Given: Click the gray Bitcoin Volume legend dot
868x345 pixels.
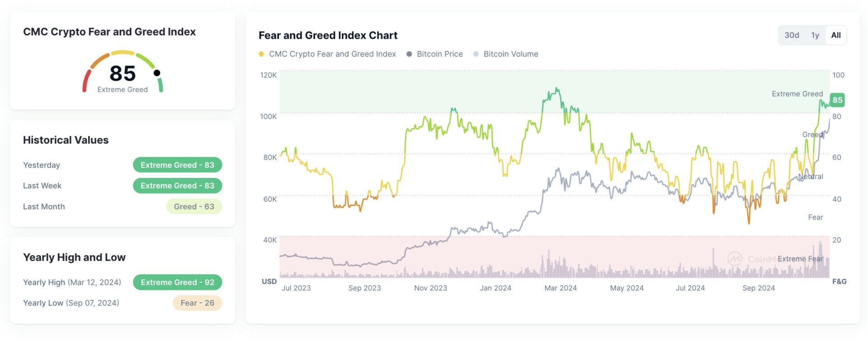Looking at the screenshot, I should click(476, 54).
